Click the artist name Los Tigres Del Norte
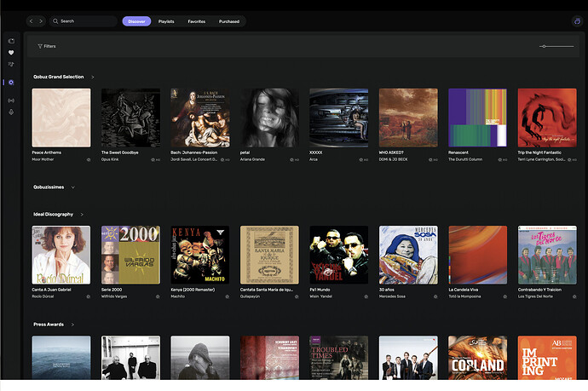 536,296
